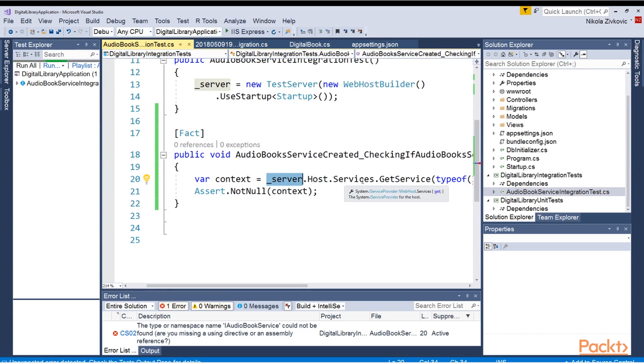
Task: Toggle the 1 Error filter button
Action: [173, 306]
